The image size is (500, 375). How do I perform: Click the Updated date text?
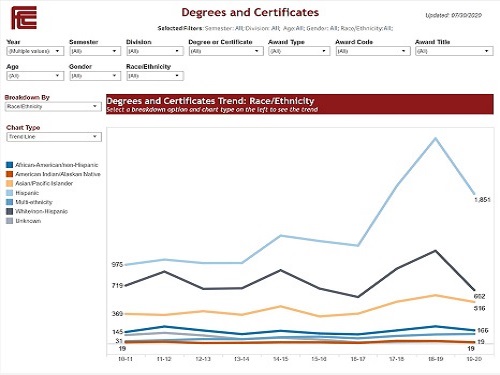point(453,15)
